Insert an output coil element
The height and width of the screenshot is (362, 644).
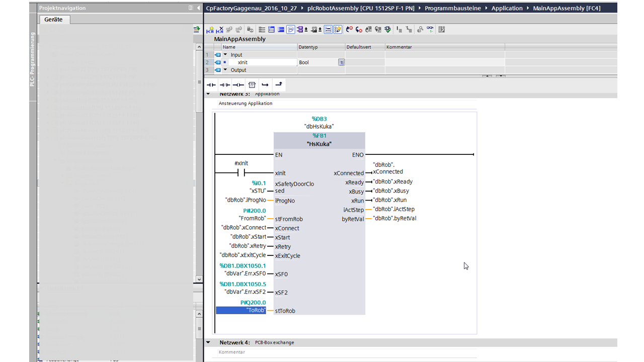(x=238, y=85)
